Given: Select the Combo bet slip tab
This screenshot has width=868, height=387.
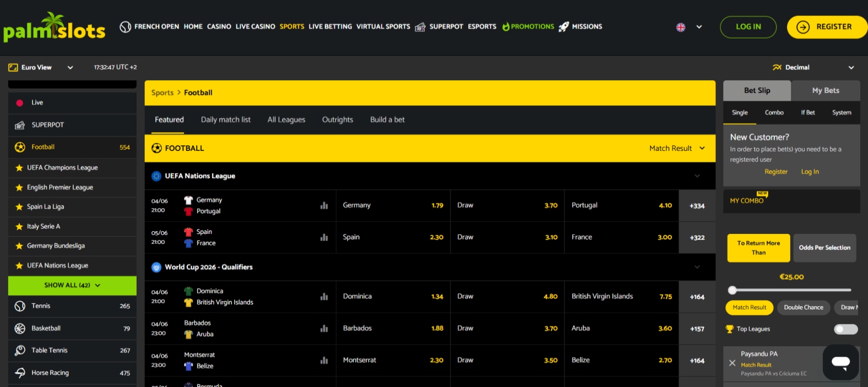Looking at the screenshot, I should (774, 112).
